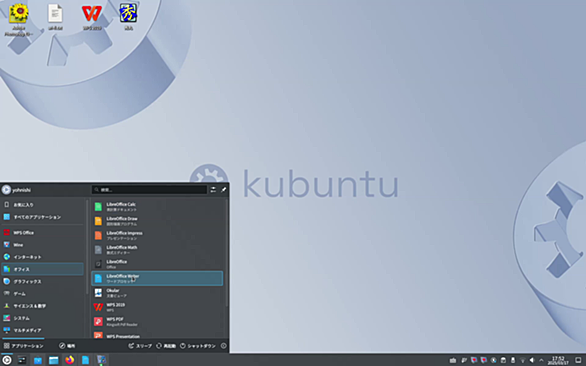This screenshot has height=366, width=586.
Task: Open Firefox from the taskbar
Action: pyautogui.click(x=70, y=360)
